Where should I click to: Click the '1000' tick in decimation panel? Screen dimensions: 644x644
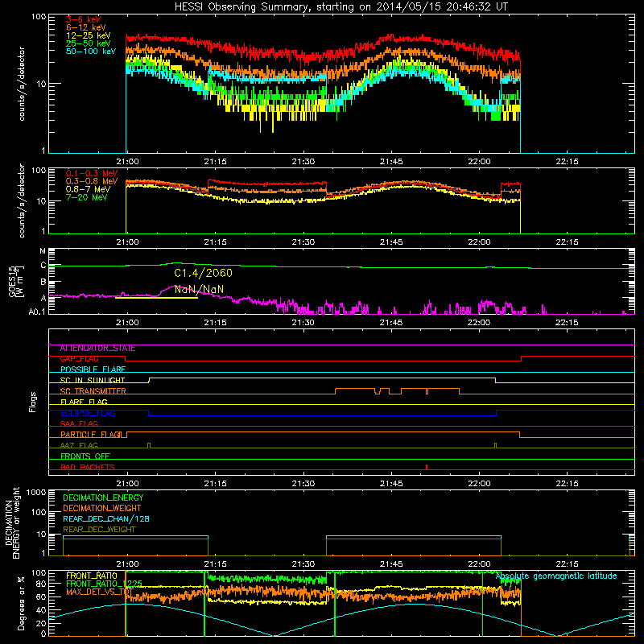36,493
